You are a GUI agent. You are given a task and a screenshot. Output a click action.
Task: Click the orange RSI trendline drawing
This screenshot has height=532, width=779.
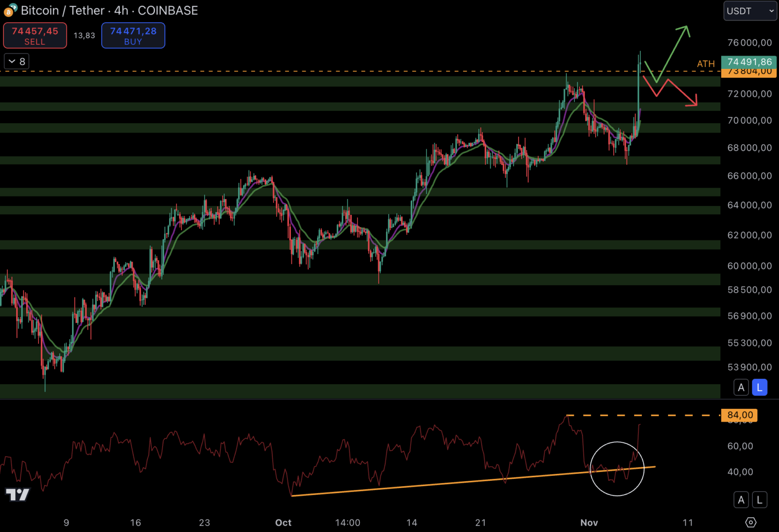coord(444,482)
